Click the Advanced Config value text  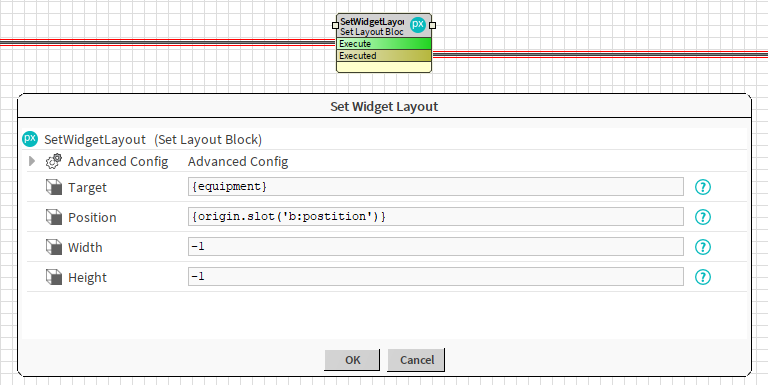pyautogui.click(x=238, y=162)
